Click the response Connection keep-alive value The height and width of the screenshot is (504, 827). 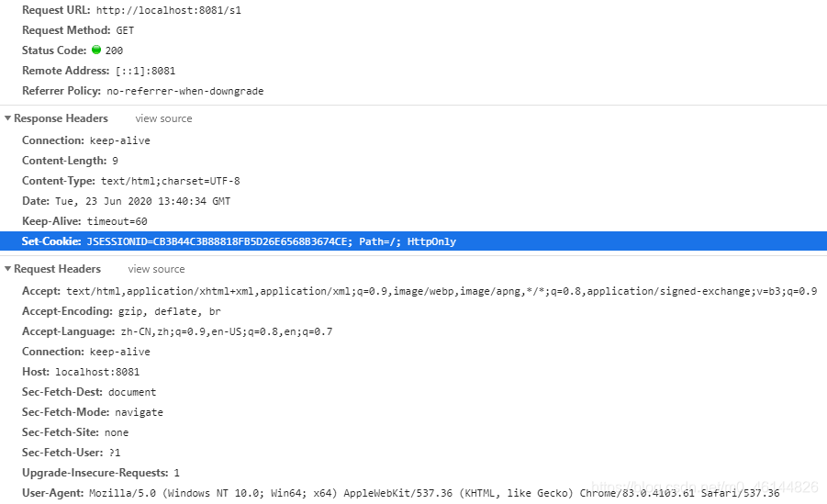click(x=119, y=140)
